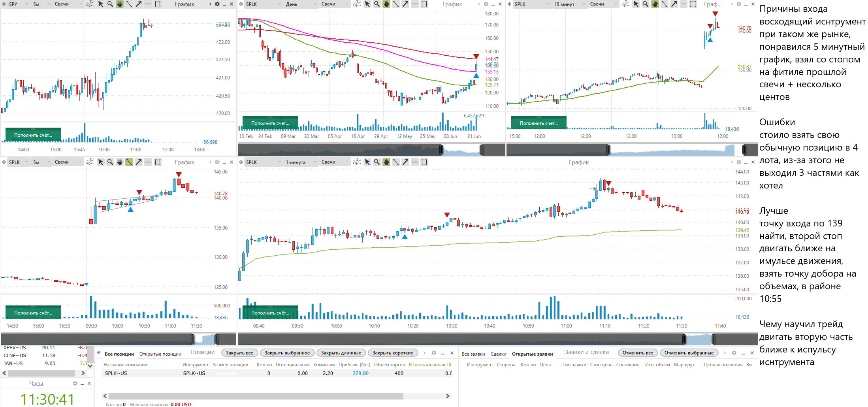Image resolution: width=868 pixels, height=407 pixels.
Task: Choose trend line tool in SPY chart
Action: (129, 4)
